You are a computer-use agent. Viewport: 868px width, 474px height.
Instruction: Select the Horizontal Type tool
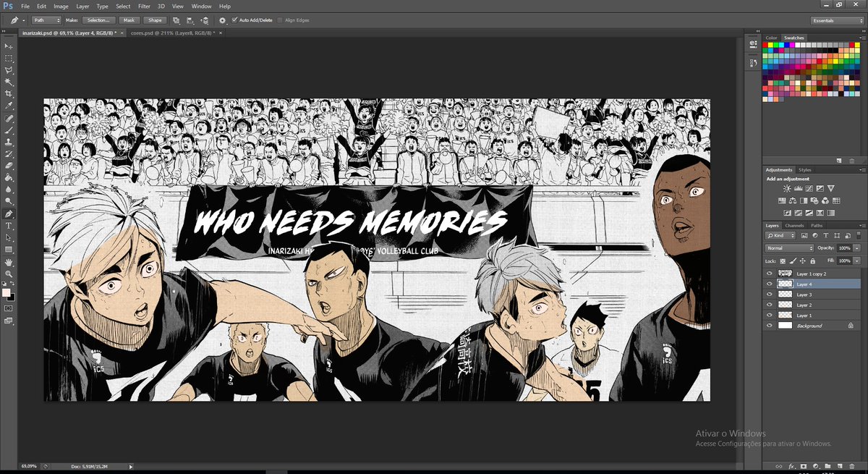[x=9, y=226]
